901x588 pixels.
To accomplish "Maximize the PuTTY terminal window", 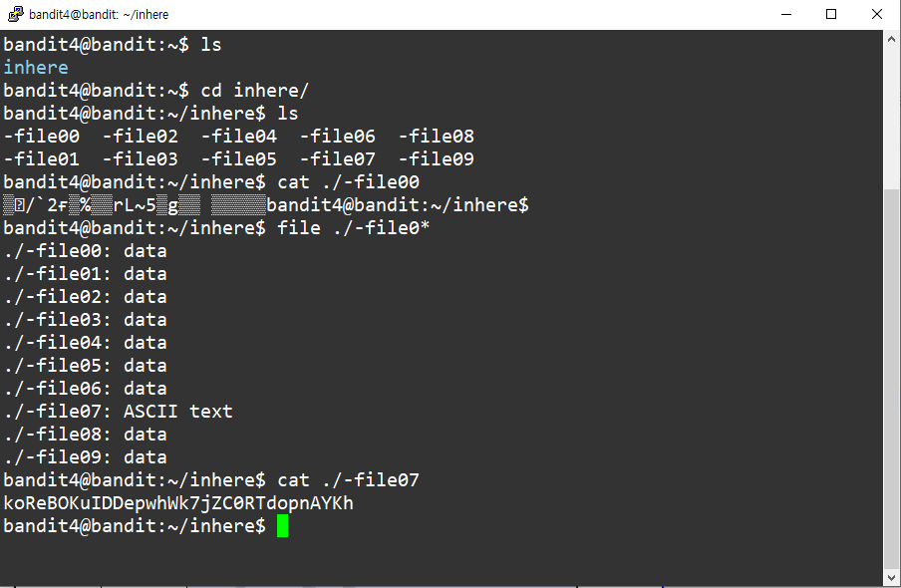I will pos(831,14).
